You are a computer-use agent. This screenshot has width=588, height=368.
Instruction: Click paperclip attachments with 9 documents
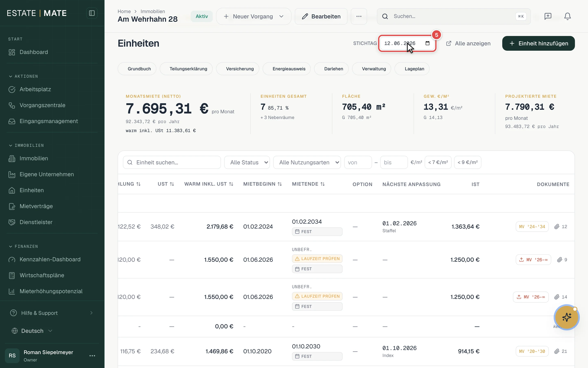click(562, 260)
